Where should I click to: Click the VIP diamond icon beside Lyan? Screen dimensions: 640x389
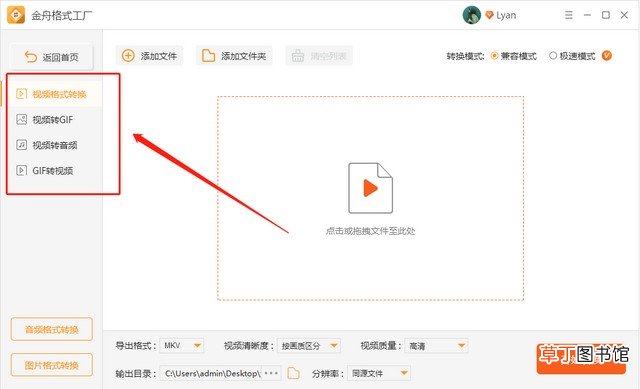[489, 15]
